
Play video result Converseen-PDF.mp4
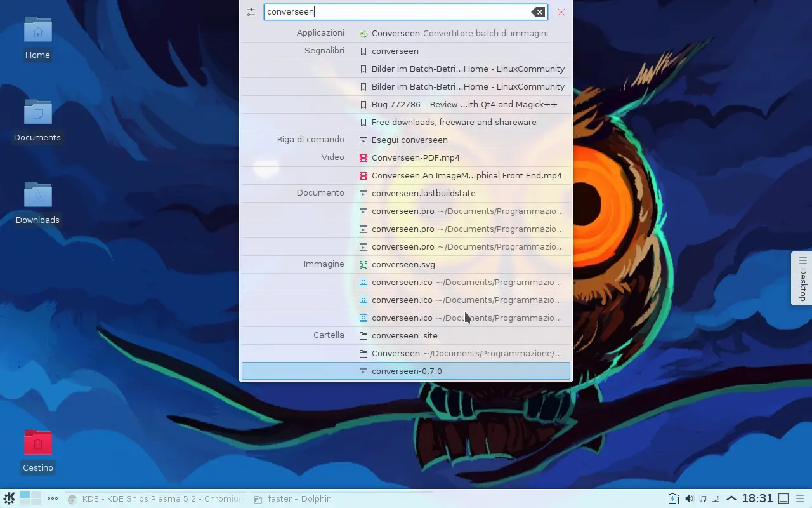(x=406, y=157)
